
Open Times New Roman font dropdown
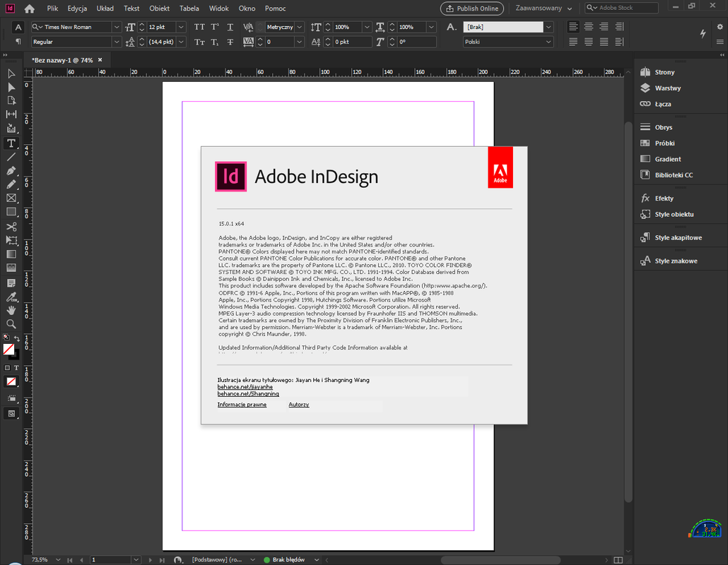click(x=116, y=27)
